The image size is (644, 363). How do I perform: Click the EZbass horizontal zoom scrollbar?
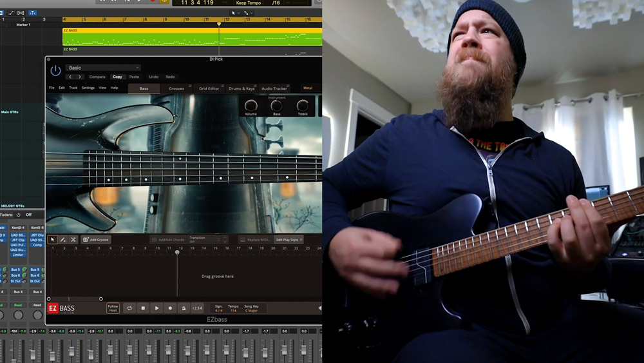click(x=75, y=299)
